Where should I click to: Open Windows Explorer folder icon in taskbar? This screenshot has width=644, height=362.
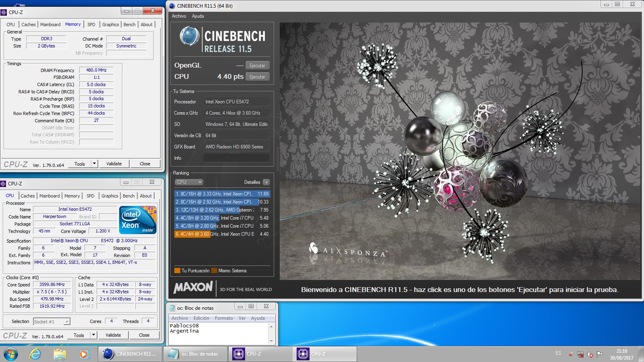point(60,354)
